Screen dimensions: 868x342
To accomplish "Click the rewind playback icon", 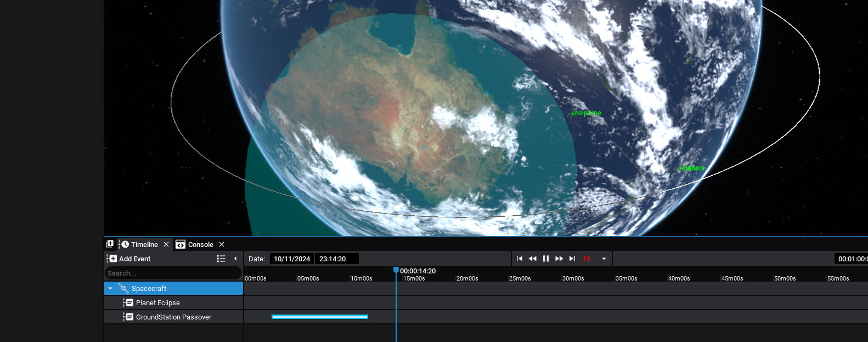I will click(x=532, y=259).
